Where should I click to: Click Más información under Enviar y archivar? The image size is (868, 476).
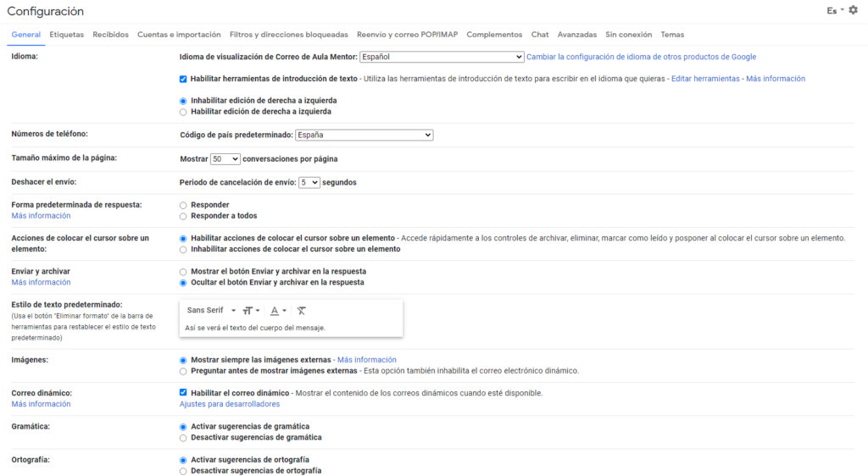(x=41, y=283)
